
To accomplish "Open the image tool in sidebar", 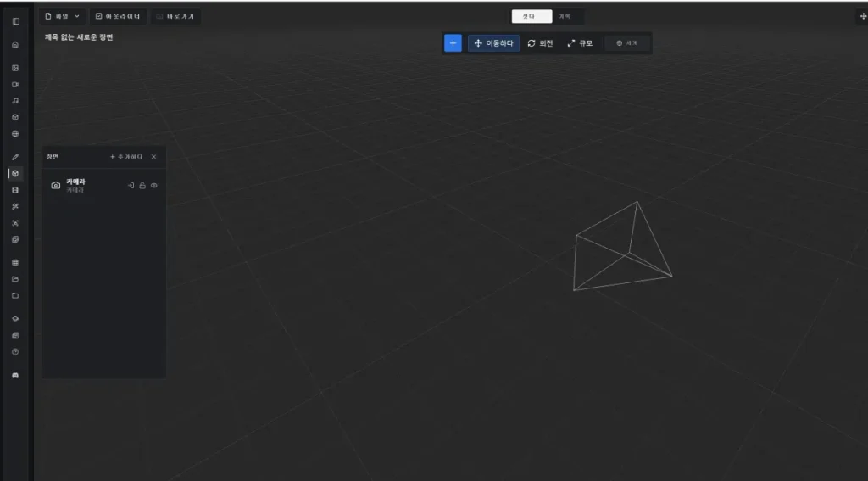I will [x=15, y=68].
